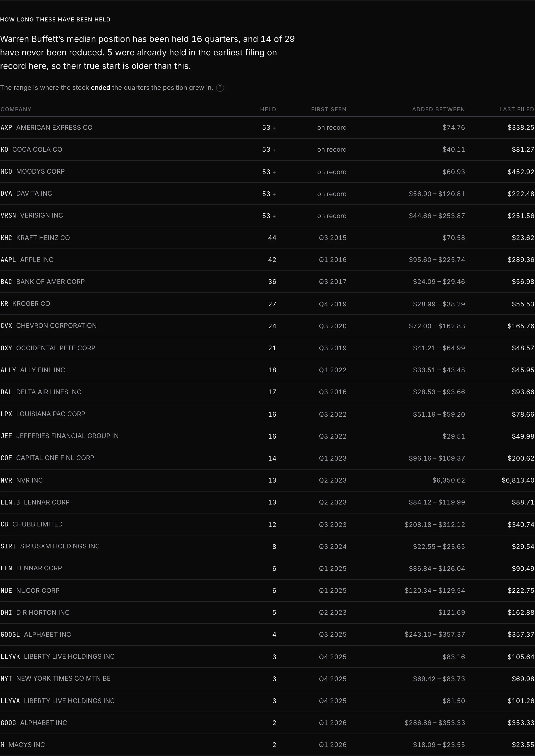This screenshot has height=756, width=535.
Task: Click the LAST FILED column header
Action: 517,109
